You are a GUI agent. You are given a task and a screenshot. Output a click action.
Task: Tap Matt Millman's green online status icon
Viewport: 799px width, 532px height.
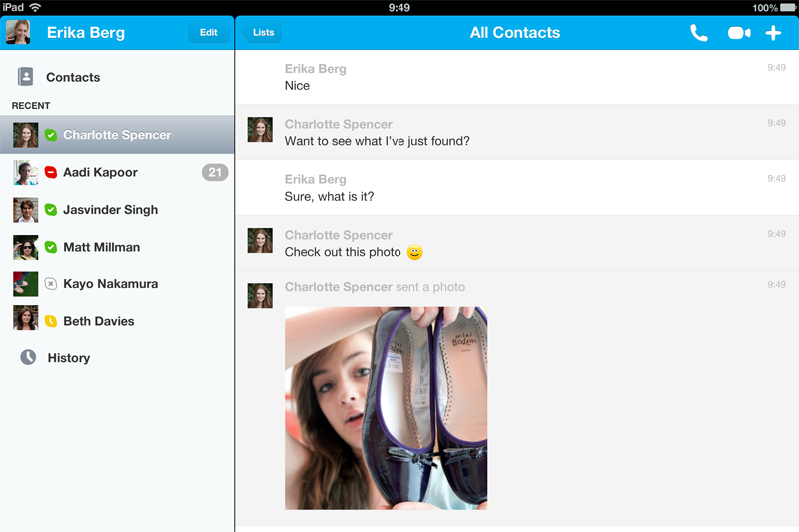[51, 247]
